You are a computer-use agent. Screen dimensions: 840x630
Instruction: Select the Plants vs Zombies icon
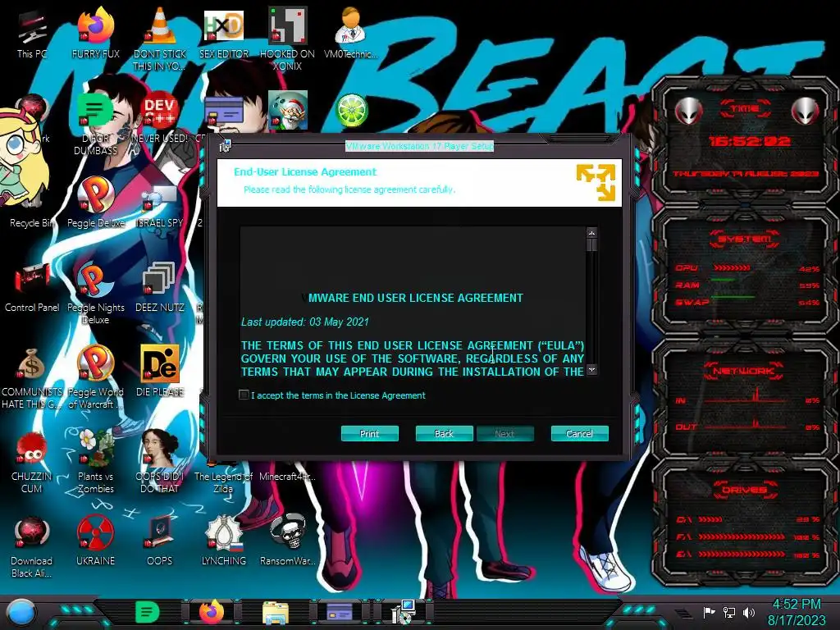coord(96,462)
